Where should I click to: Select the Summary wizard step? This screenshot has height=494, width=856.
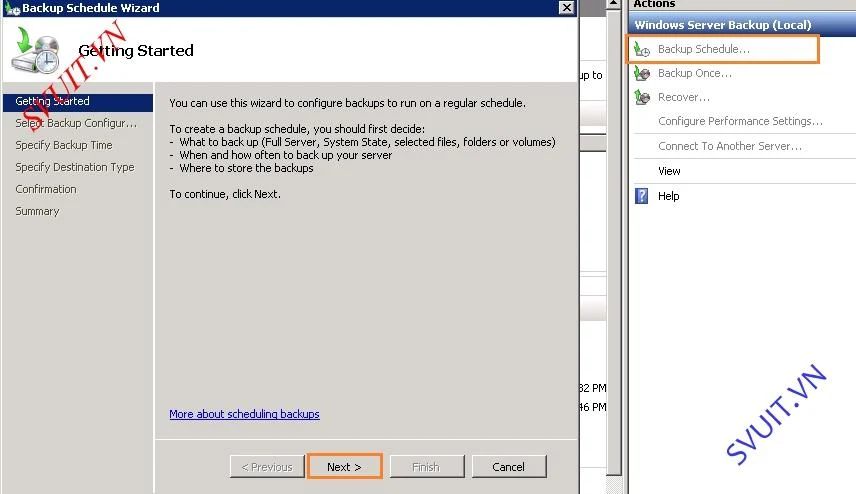point(37,211)
